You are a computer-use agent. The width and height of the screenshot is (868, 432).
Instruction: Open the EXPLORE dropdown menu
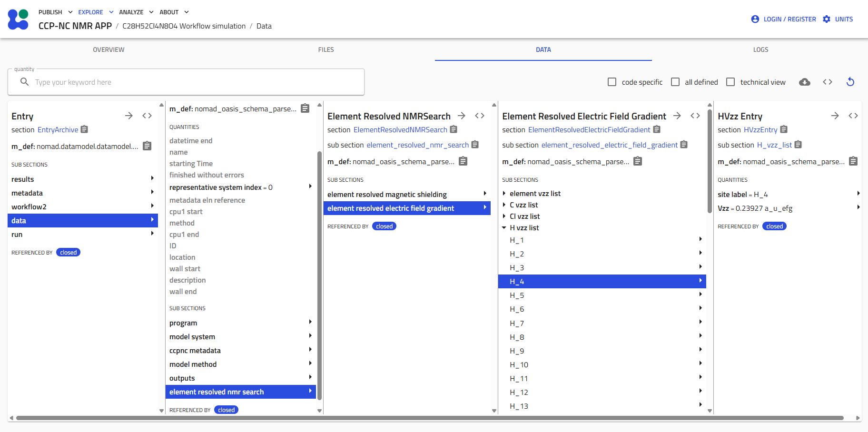(x=96, y=12)
